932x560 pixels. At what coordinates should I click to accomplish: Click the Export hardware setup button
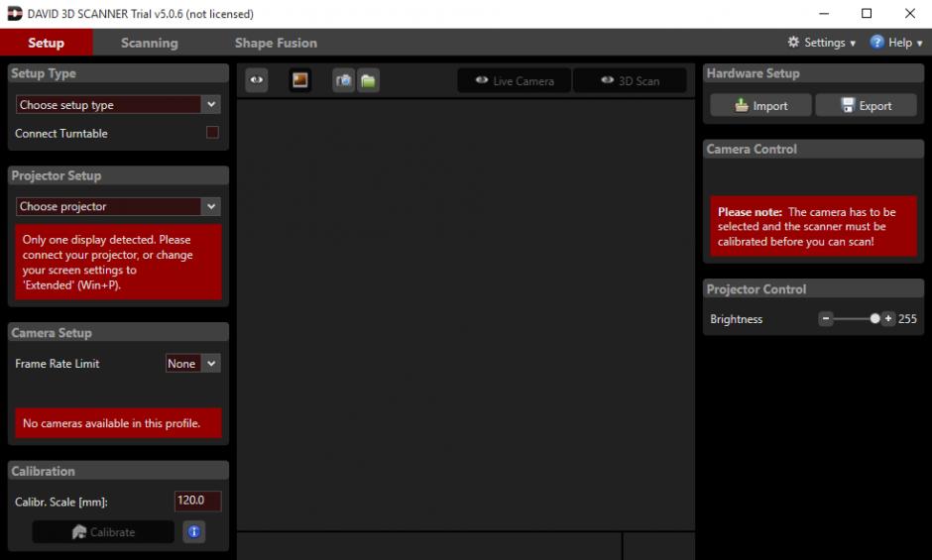point(866,105)
